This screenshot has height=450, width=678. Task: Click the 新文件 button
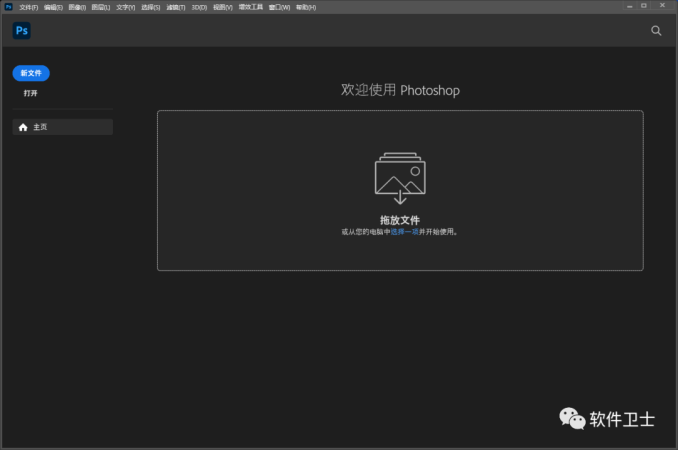31,73
